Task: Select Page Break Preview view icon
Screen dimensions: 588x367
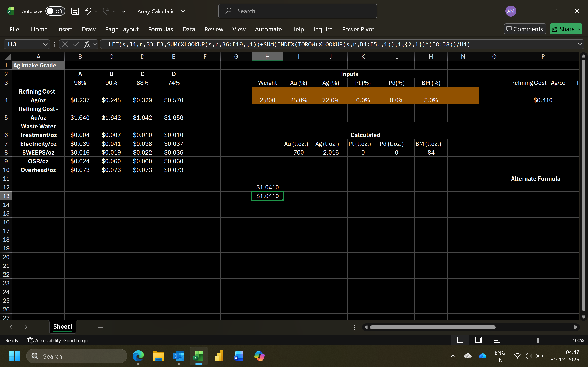Action: coord(497,340)
